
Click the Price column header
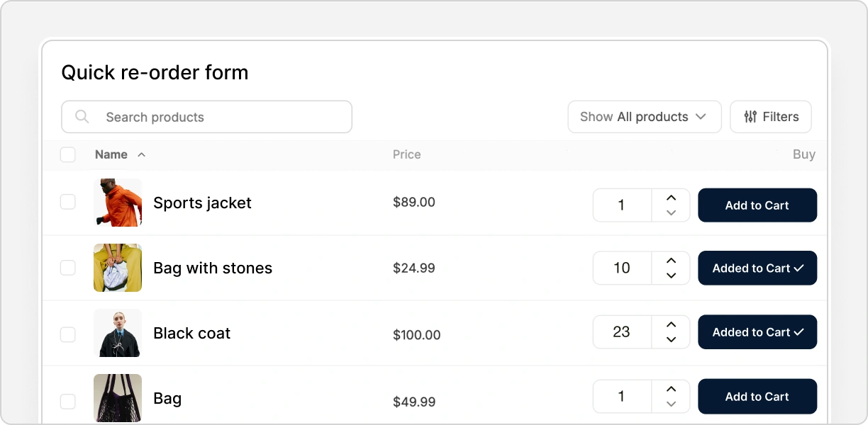[x=406, y=154]
